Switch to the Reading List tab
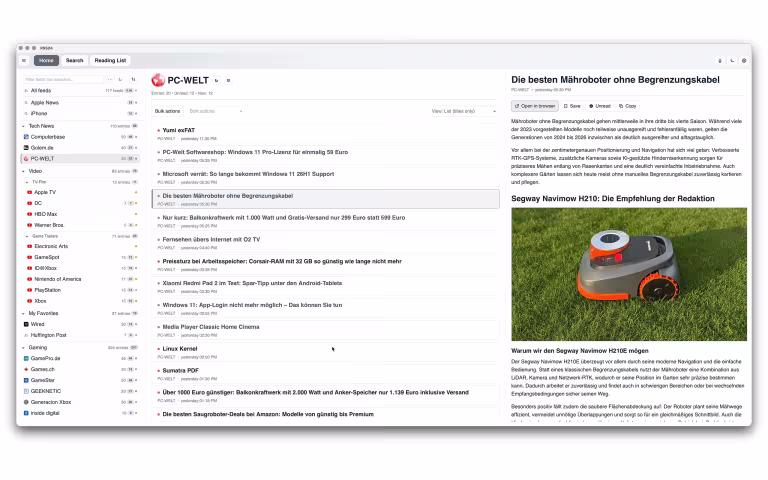The width and height of the screenshot is (768, 480). 110,60
